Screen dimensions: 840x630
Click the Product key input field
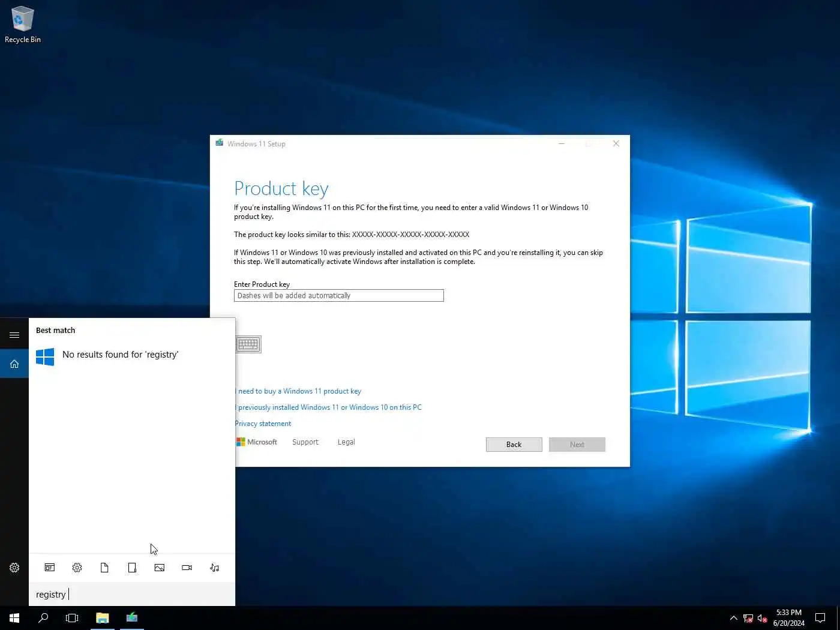pos(338,296)
